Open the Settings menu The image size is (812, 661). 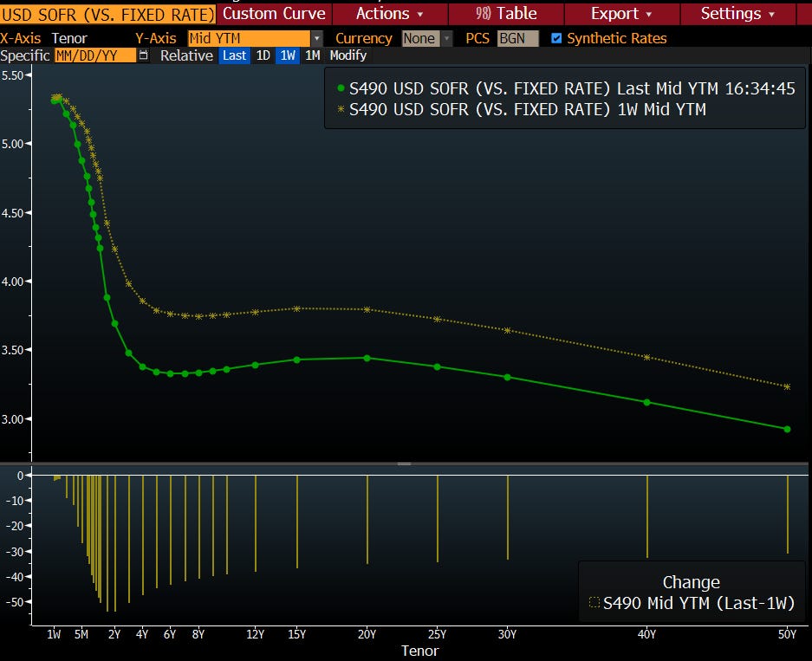tap(737, 14)
